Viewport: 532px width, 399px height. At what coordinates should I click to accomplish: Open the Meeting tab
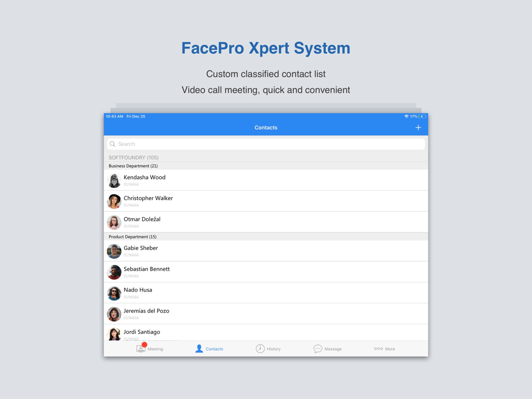[x=149, y=348]
